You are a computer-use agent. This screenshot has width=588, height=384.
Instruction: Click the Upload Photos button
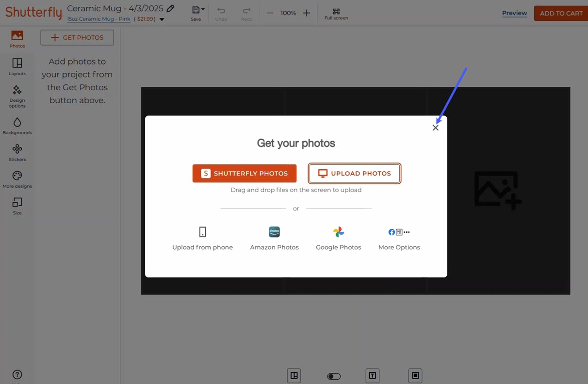[x=355, y=173]
